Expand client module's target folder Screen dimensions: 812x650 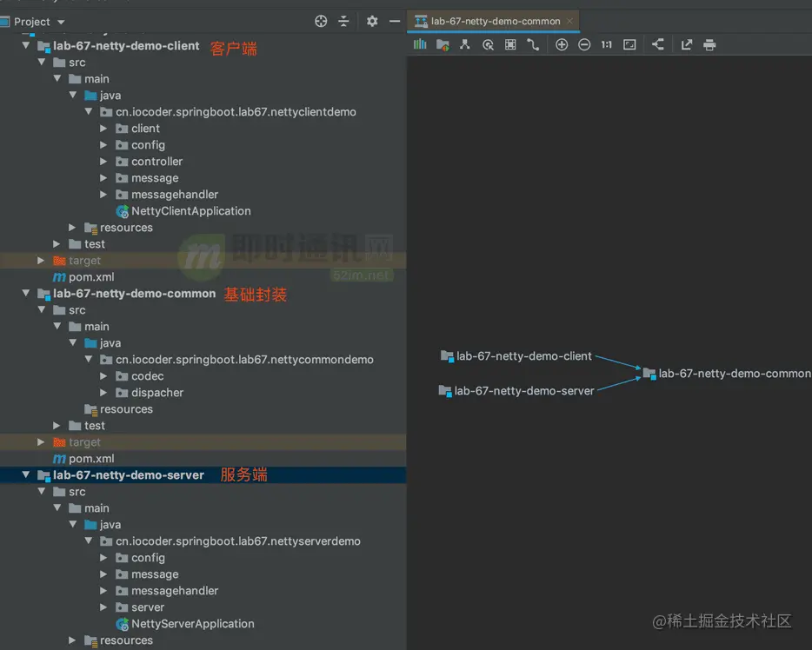point(41,261)
